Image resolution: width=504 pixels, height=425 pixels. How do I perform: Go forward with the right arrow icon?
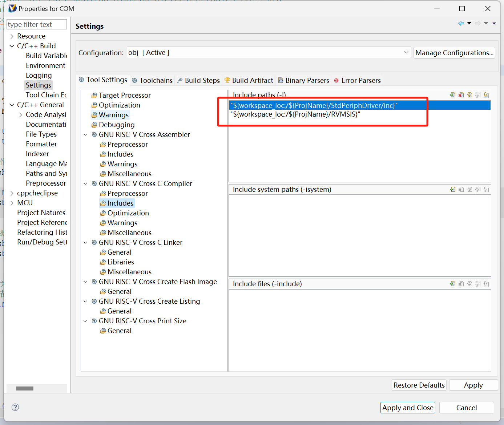pyautogui.click(x=478, y=23)
